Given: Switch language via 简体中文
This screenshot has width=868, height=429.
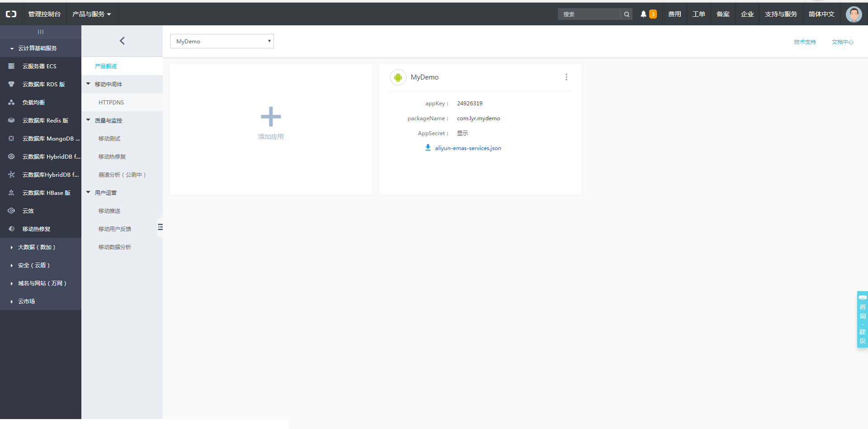Looking at the screenshot, I should pyautogui.click(x=821, y=14).
